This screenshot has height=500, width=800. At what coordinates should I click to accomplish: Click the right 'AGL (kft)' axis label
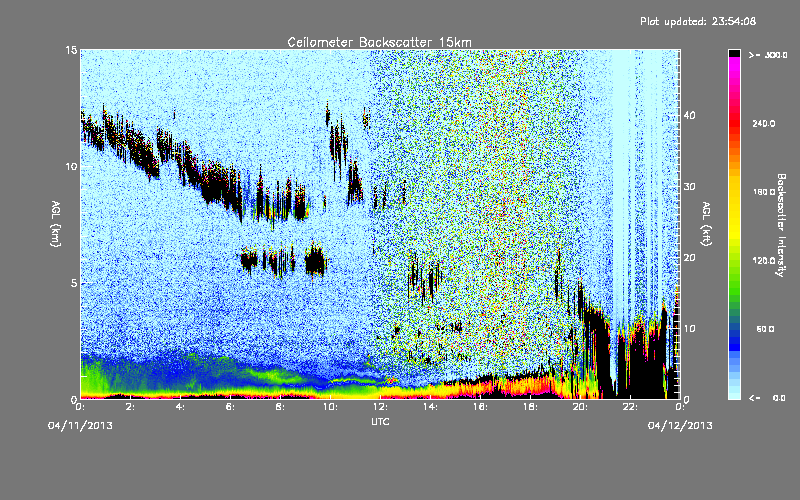pos(706,224)
